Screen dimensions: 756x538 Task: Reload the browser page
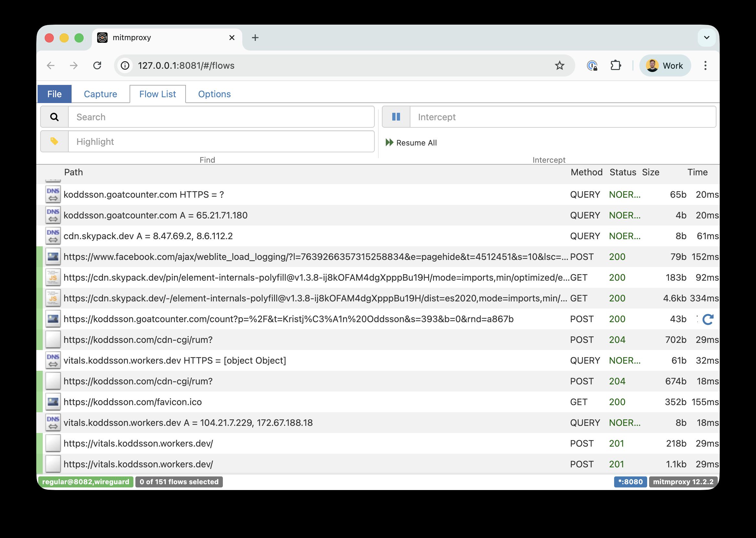(97, 65)
